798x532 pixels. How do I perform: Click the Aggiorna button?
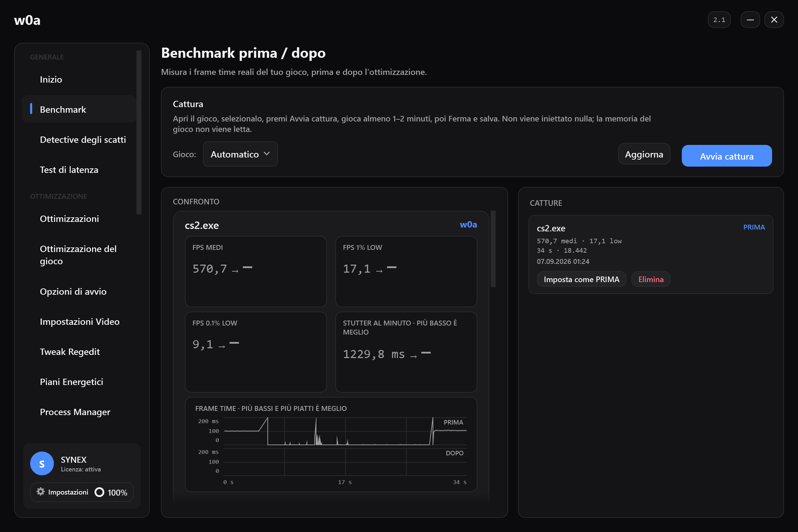644,154
